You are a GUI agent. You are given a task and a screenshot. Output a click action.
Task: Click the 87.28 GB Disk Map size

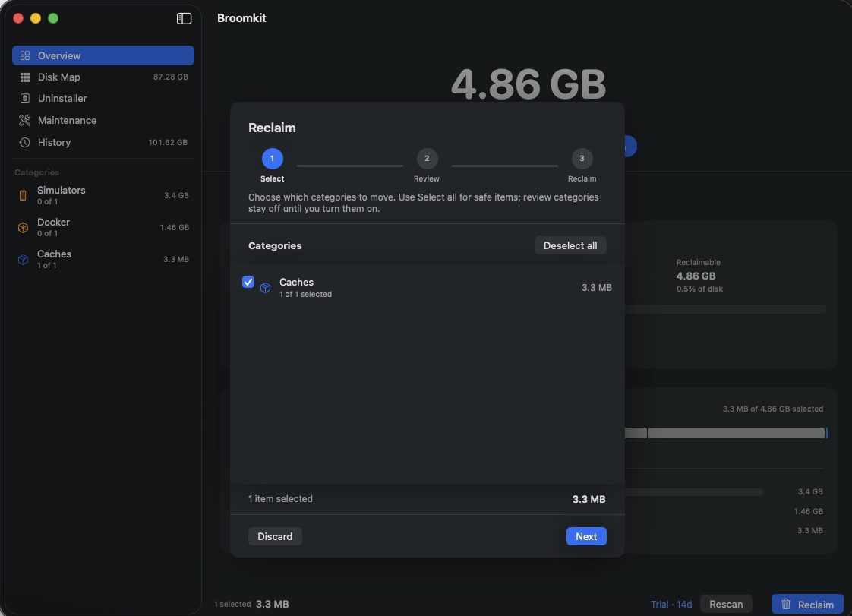[x=171, y=77]
